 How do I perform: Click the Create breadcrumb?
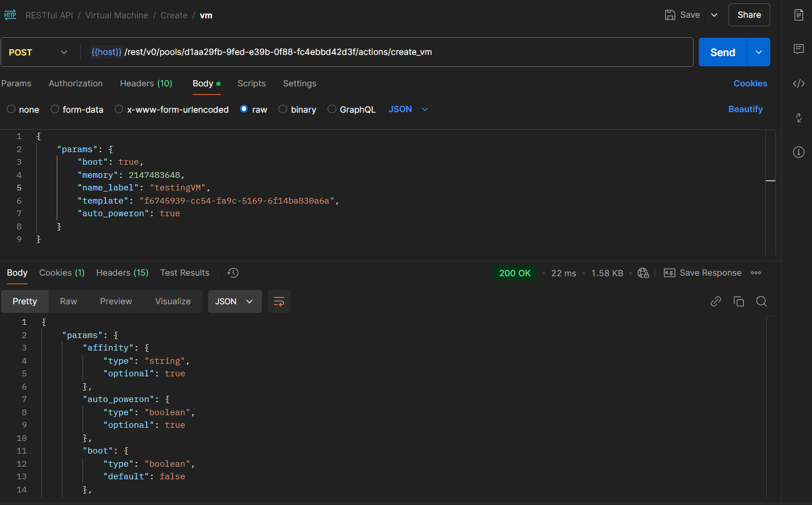tap(174, 15)
